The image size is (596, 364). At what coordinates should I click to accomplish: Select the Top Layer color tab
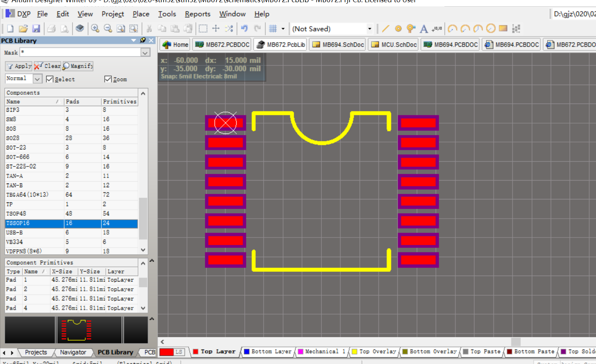pyautogui.click(x=214, y=351)
